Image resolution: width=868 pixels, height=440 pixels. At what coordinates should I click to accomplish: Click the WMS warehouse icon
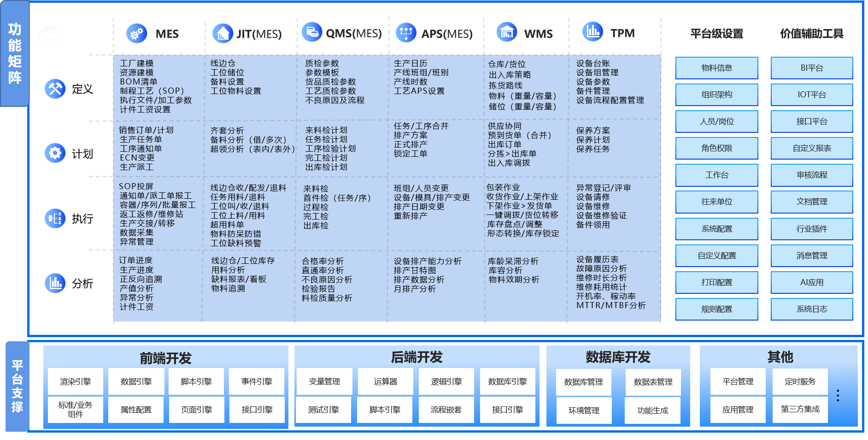tap(507, 32)
